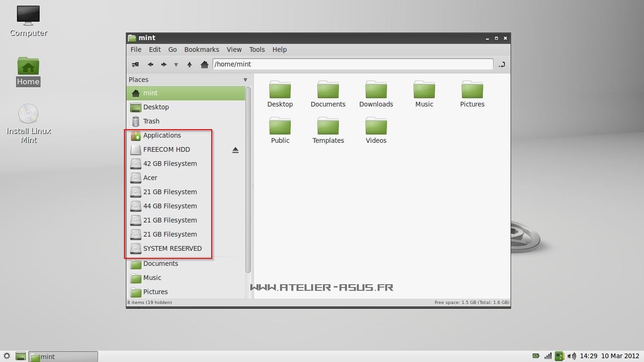644x362 pixels.
Task: Open Trash in the Places sidebar
Action: tap(186, 121)
